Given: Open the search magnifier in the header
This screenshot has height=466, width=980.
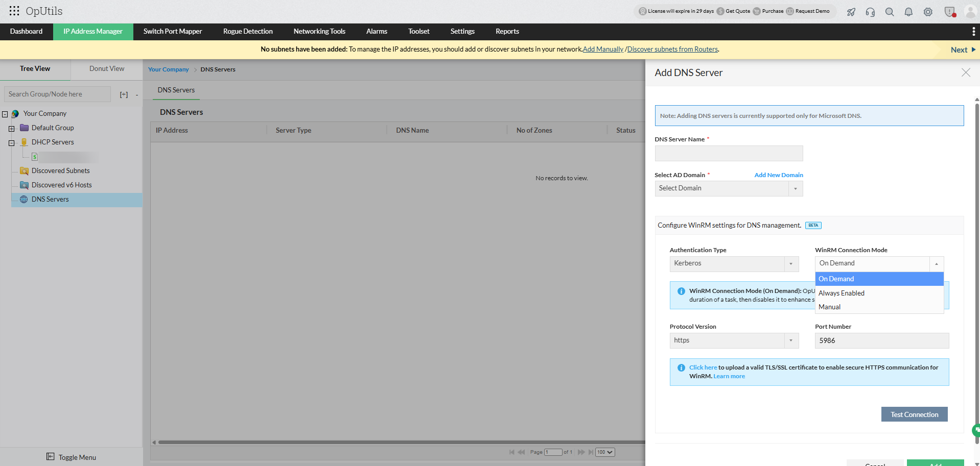Looking at the screenshot, I should (x=890, y=12).
